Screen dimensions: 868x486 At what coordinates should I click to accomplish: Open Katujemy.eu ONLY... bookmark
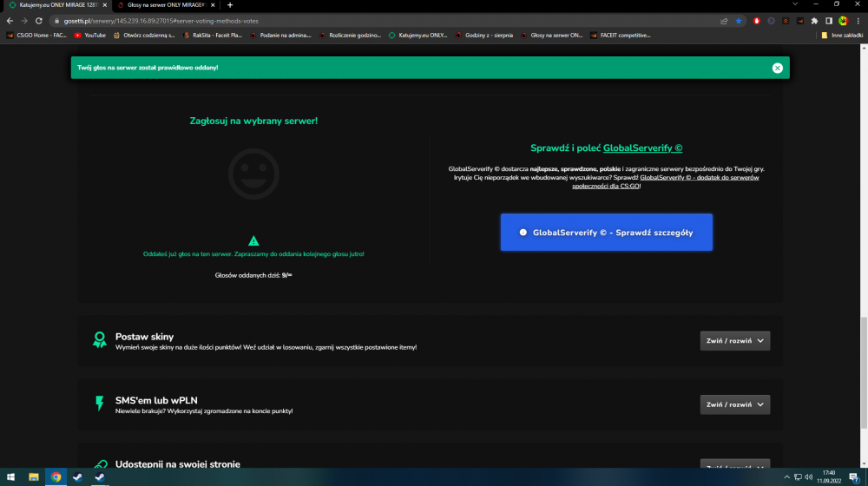click(418, 36)
